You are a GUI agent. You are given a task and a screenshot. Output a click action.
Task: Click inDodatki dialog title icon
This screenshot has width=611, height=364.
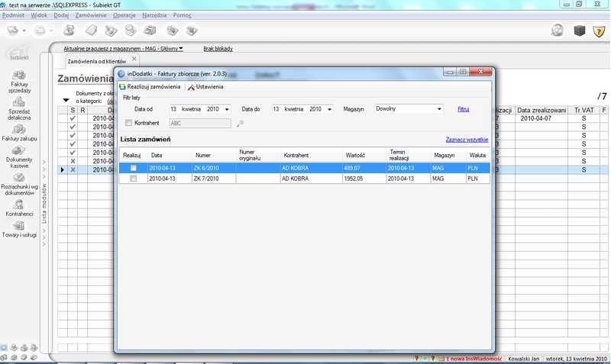coord(121,73)
